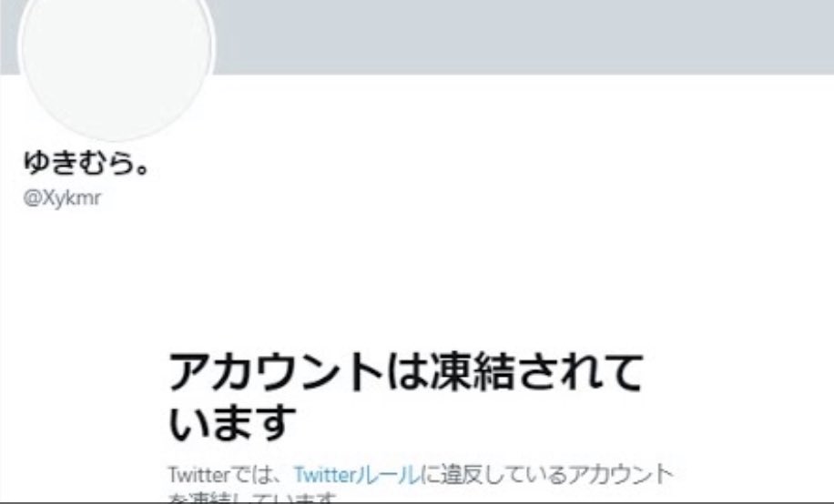Select the display name ゆきむら。
This screenshot has height=504, width=834.
pyautogui.click(x=86, y=162)
